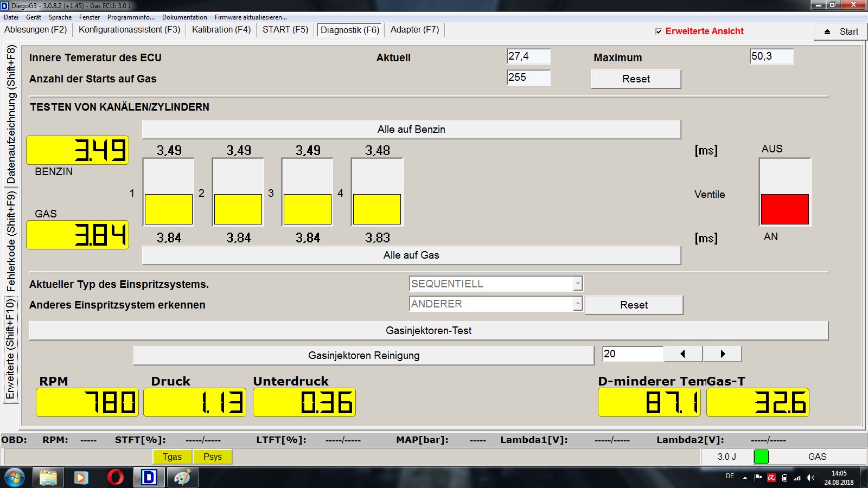
Task: Open Datenaufzeichnung (Shift+F8) side tab
Action: pyautogui.click(x=11, y=114)
